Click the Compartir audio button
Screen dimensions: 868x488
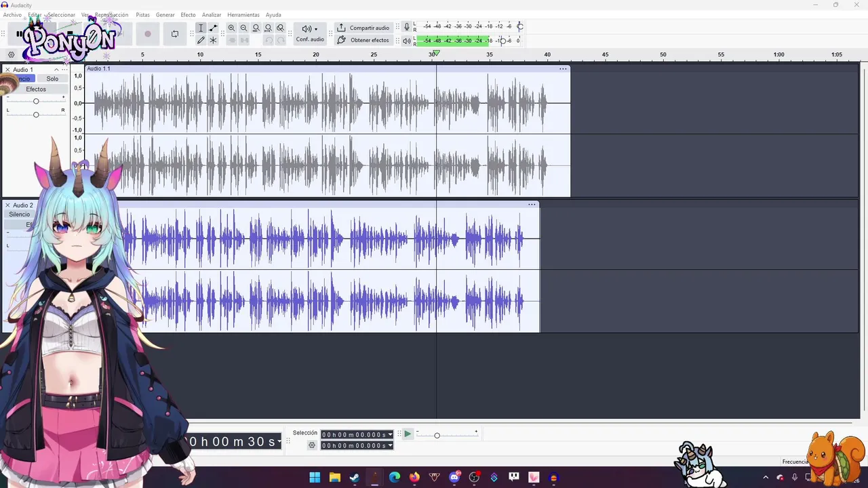(x=363, y=28)
